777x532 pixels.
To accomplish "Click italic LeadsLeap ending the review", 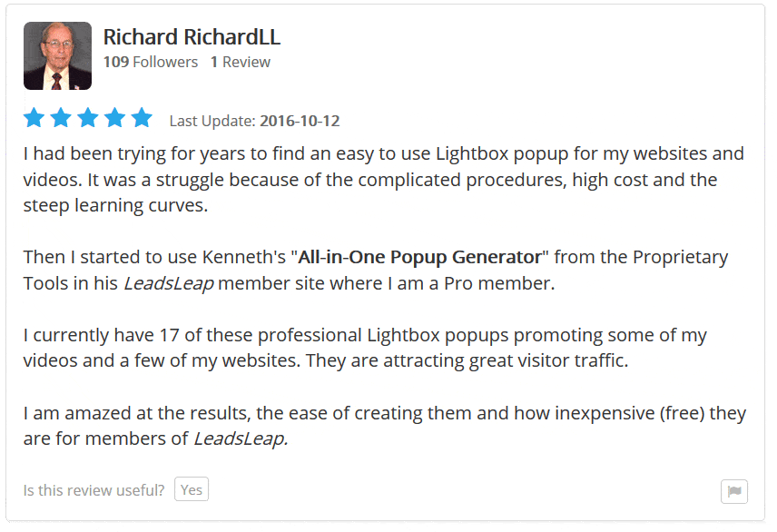I will coord(241,438).
